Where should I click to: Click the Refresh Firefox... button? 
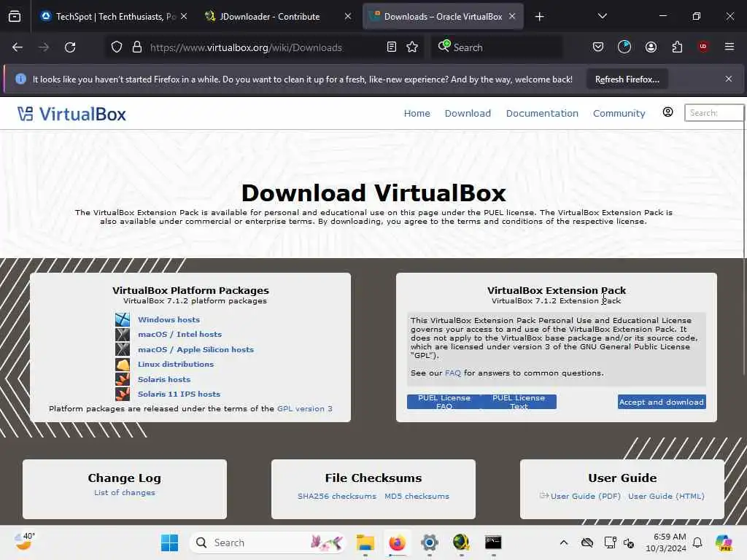627,79
